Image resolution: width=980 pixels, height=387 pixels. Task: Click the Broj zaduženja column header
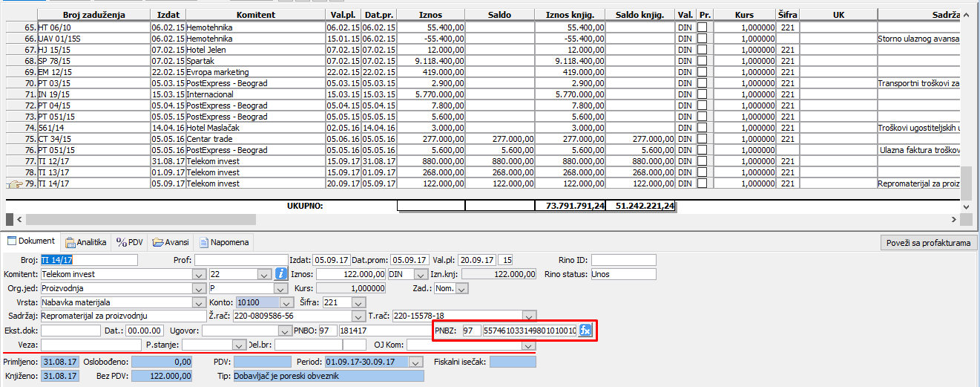(93, 15)
